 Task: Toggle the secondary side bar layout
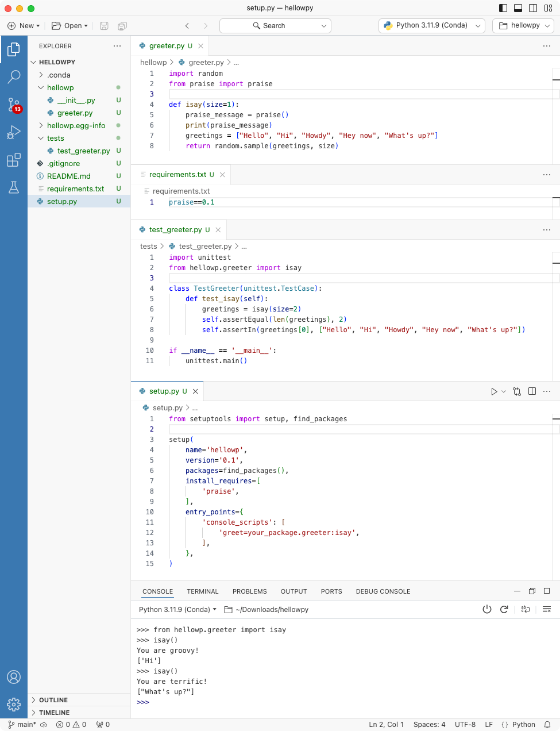(533, 8)
